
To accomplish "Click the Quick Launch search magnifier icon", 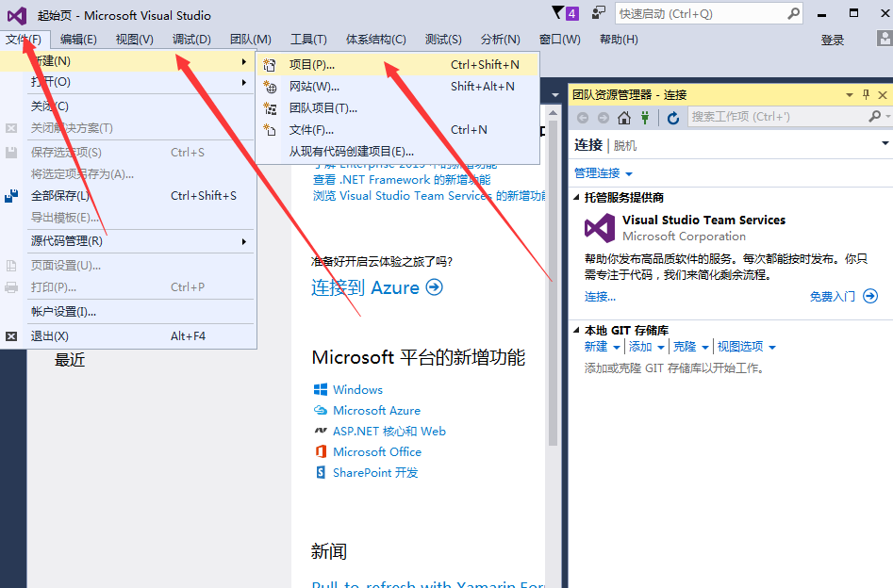I will pyautogui.click(x=793, y=13).
